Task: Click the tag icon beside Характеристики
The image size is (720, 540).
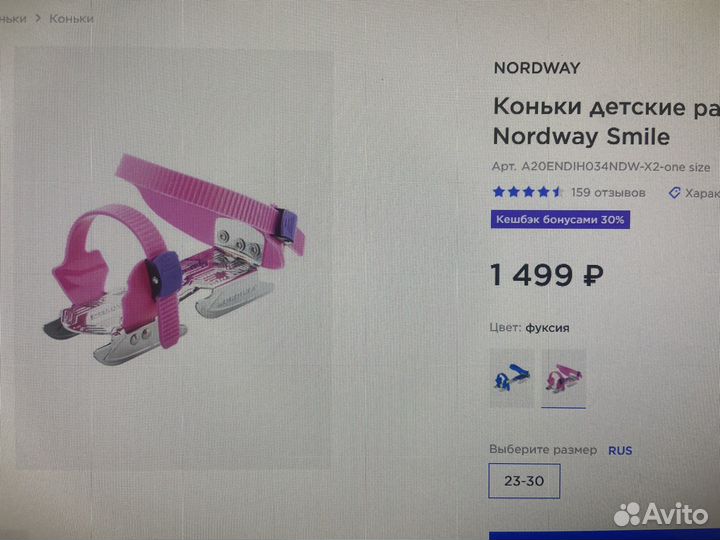Action: click(674, 193)
